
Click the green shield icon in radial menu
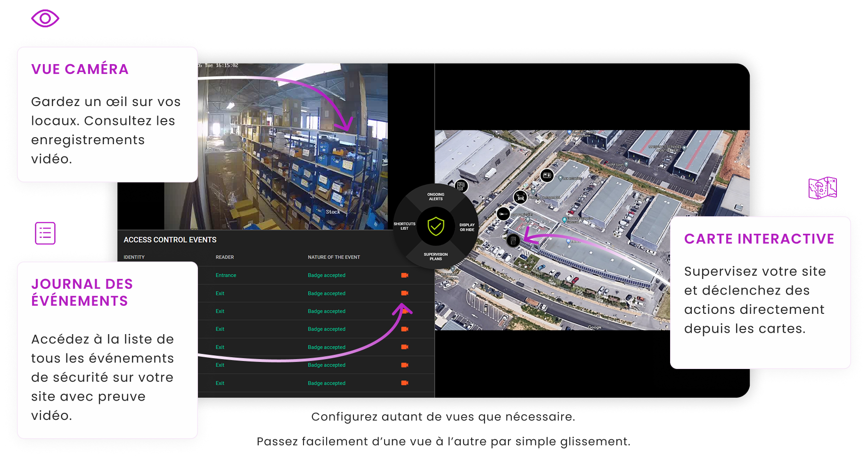click(436, 227)
